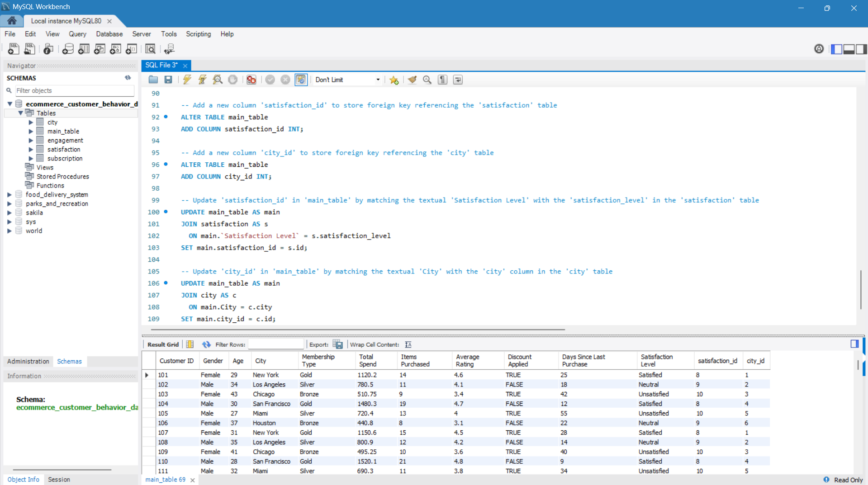This screenshot has height=485, width=868.
Task: Sort by Customer ID column header
Action: click(x=176, y=361)
